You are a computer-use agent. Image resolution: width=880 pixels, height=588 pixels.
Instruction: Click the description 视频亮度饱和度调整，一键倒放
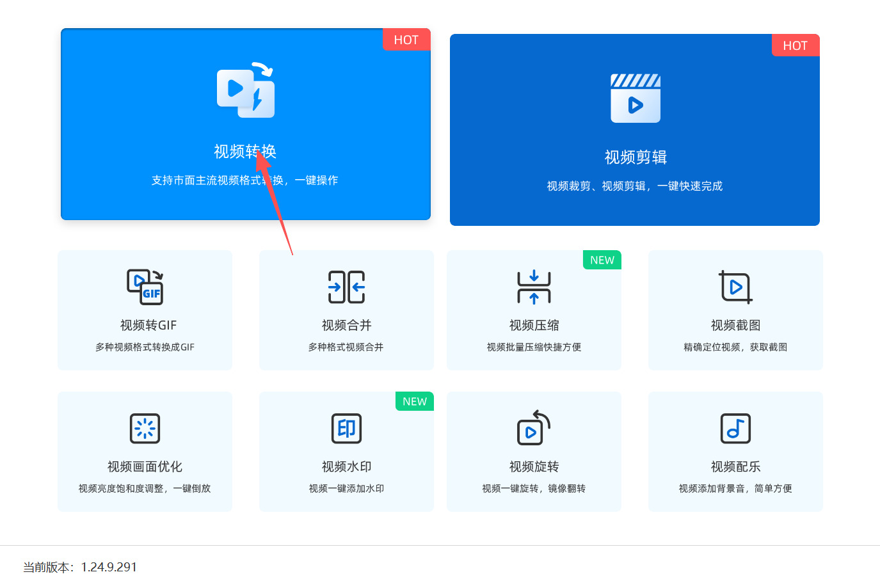[x=145, y=488]
